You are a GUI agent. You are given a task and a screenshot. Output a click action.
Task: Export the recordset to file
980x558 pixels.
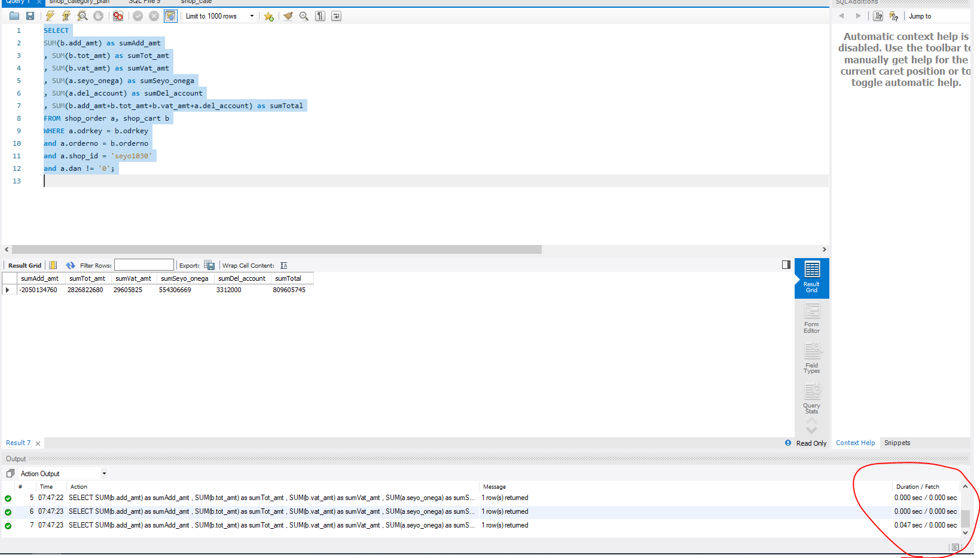(209, 265)
